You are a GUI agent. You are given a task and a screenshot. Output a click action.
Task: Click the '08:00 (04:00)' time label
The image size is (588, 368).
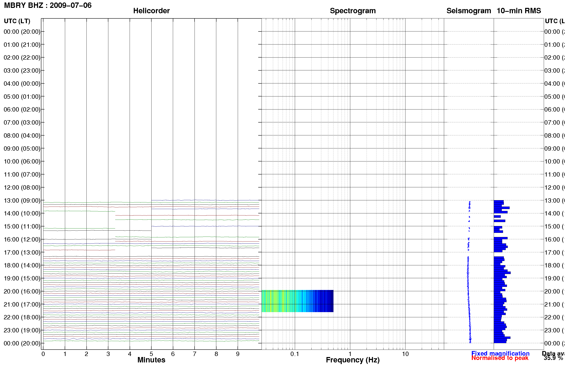(22, 136)
